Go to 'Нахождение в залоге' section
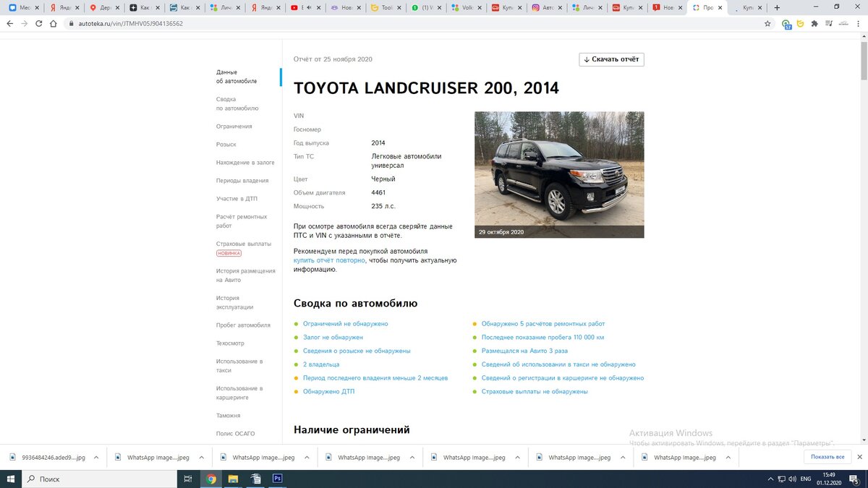Image resolution: width=868 pixels, height=488 pixels. (x=245, y=163)
